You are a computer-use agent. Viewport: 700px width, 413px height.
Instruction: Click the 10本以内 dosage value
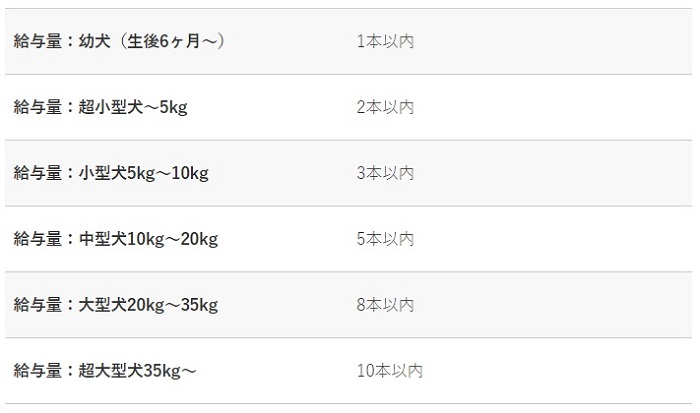[390, 371]
